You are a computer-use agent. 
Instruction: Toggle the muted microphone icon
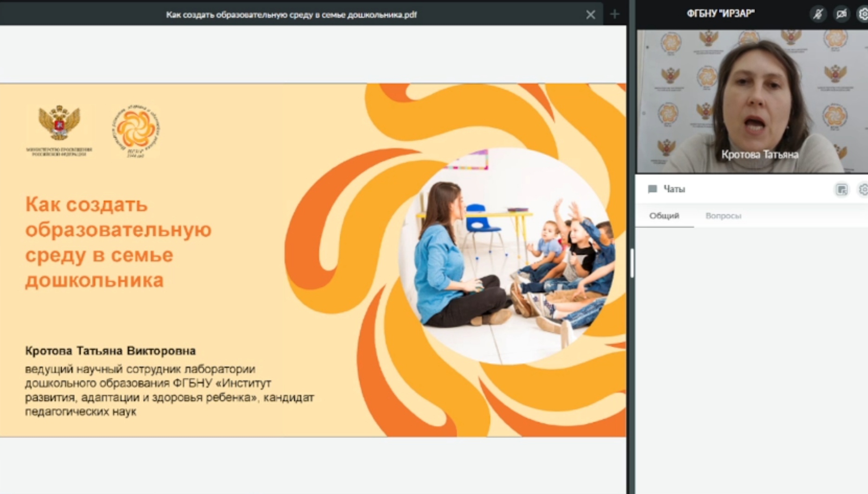[x=818, y=14]
